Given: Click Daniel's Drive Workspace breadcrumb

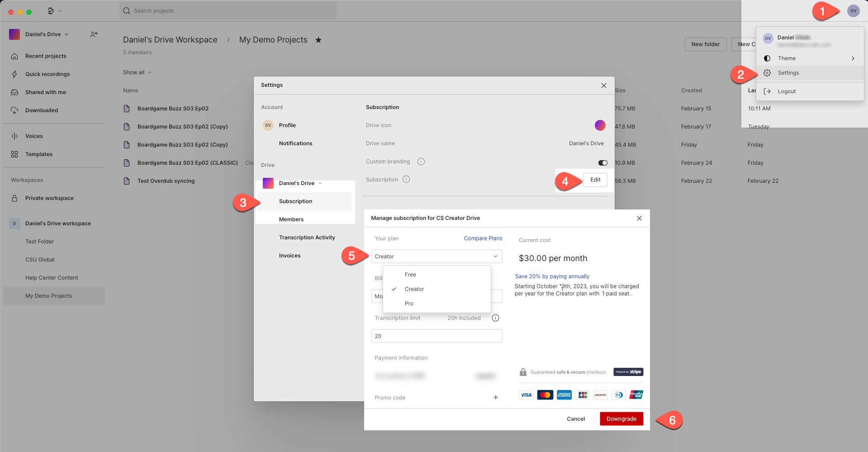Looking at the screenshot, I should tap(170, 40).
